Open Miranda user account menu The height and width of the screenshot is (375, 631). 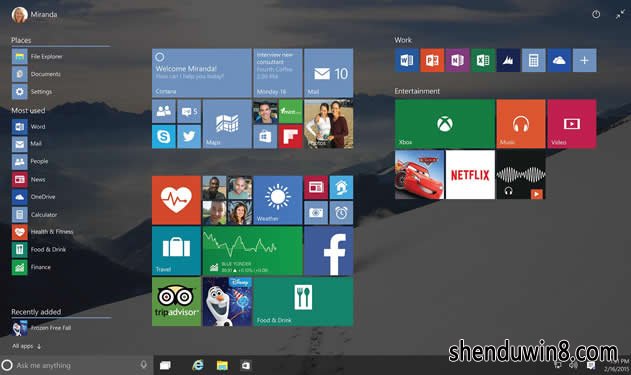pos(35,14)
